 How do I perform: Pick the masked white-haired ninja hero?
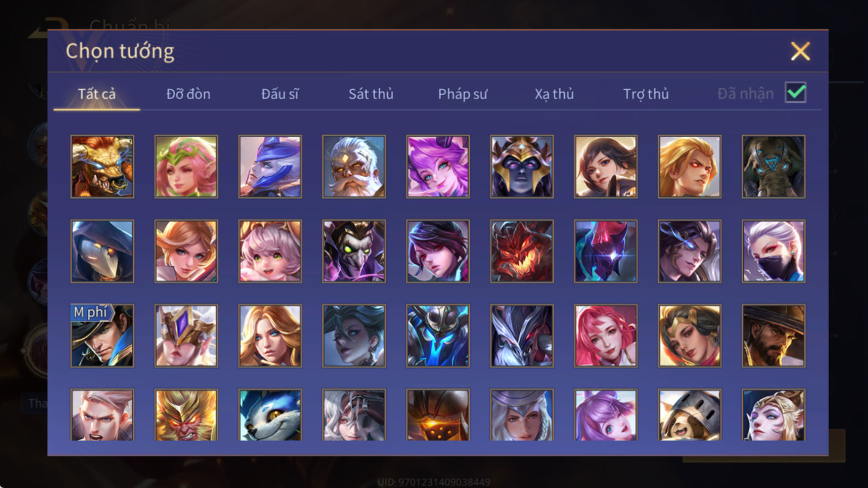[x=774, y=251]
